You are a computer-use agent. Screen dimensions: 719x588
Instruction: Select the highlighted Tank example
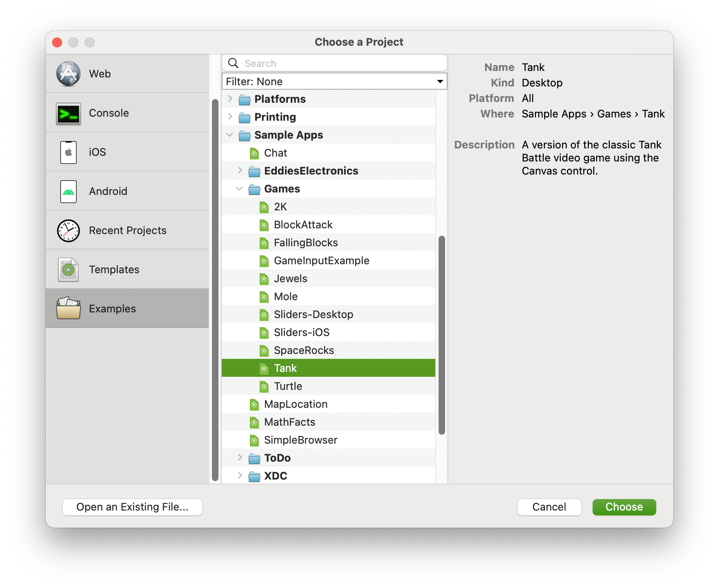(329, 368)
